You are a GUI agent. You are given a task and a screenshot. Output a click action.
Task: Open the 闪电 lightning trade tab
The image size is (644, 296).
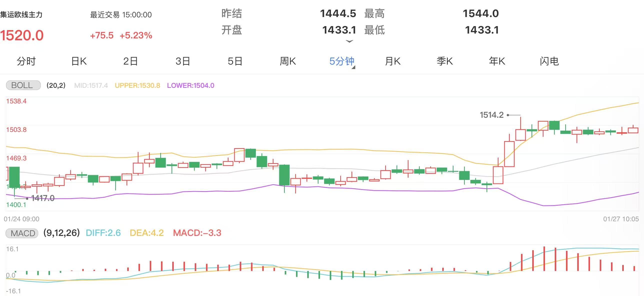549,61
